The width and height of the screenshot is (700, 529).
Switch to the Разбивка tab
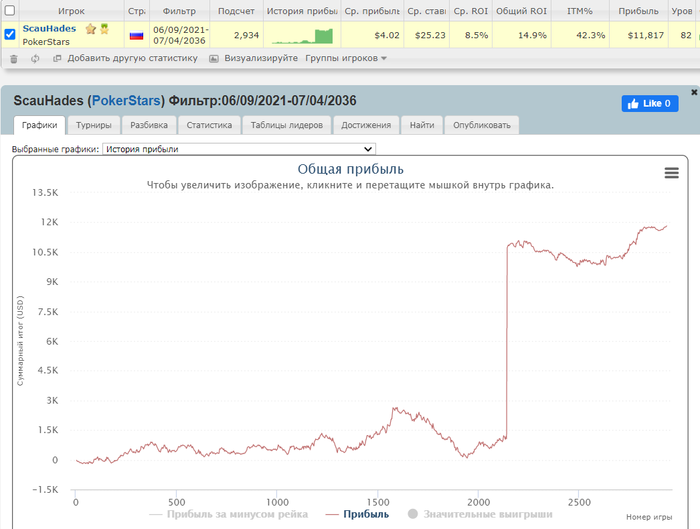coord(149,125)
